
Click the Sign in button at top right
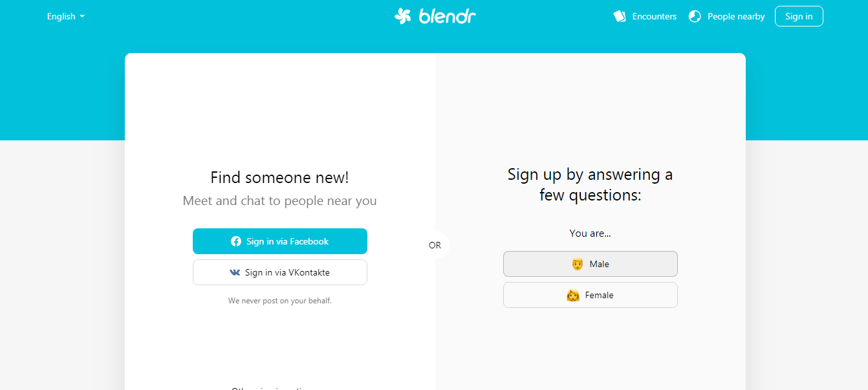click(x=799, y=16)
